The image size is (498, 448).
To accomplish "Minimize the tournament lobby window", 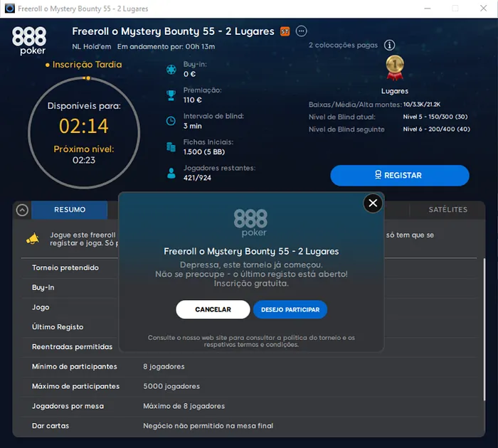I will [428, 9].
